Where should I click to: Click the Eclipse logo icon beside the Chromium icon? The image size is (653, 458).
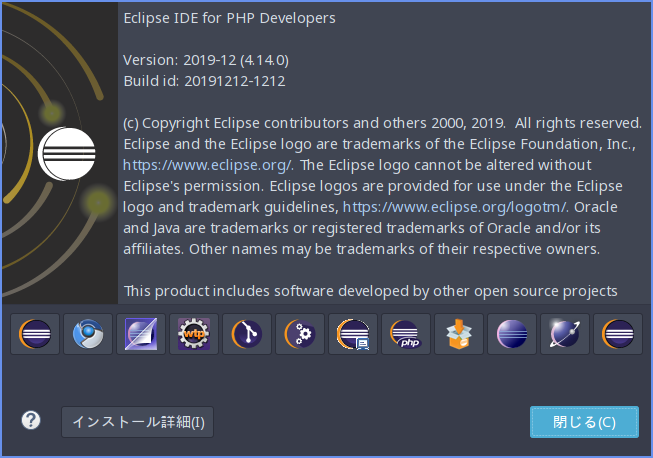coord(35,334)
